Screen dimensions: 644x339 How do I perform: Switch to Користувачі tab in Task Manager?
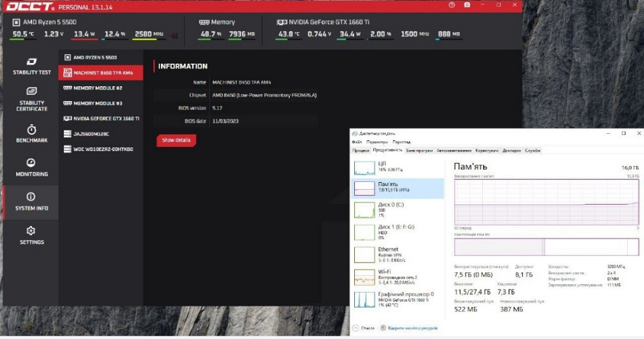pos(487,151)
